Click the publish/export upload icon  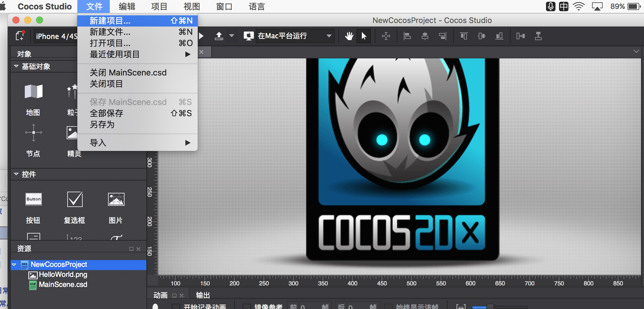pos(219,36)
